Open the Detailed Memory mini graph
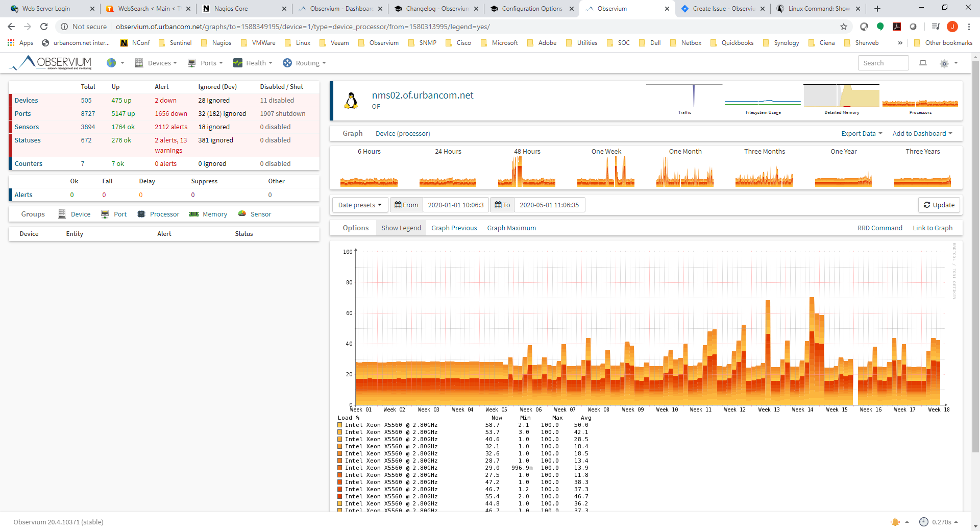The height and width of the screenshot is (531, 980). [842, 100]
